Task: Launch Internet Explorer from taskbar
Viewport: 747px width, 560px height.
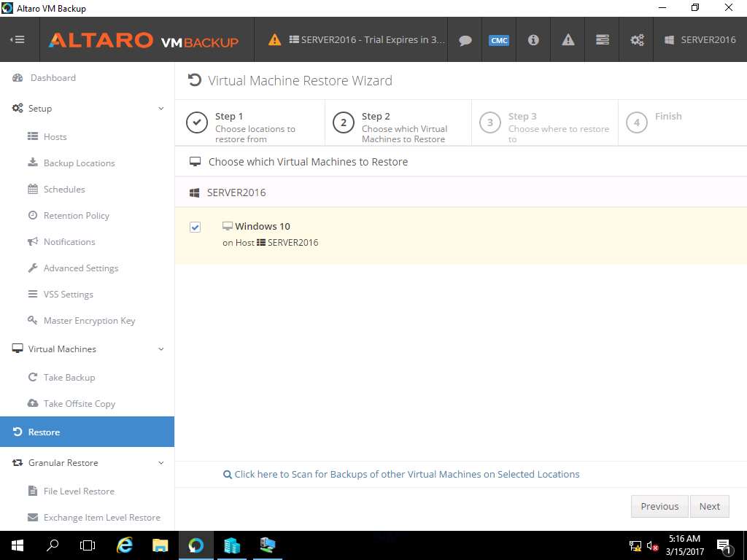Action: click(124, 545)
